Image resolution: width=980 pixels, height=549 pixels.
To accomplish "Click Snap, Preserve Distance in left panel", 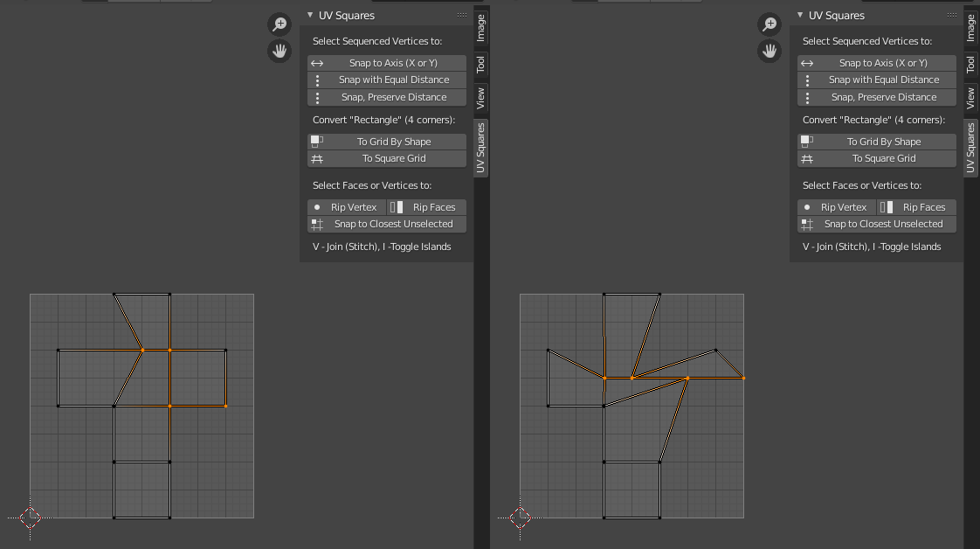I will [x=387, y=98].
